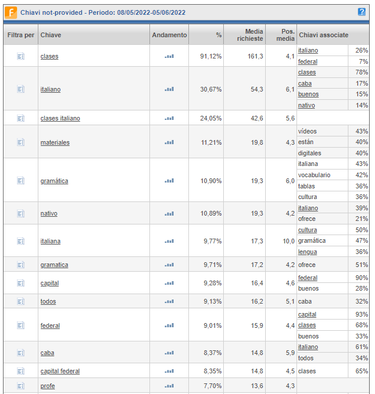Open the todos keyword link
The width and height of the screenshot is (375, 394).
pos(48,301)
